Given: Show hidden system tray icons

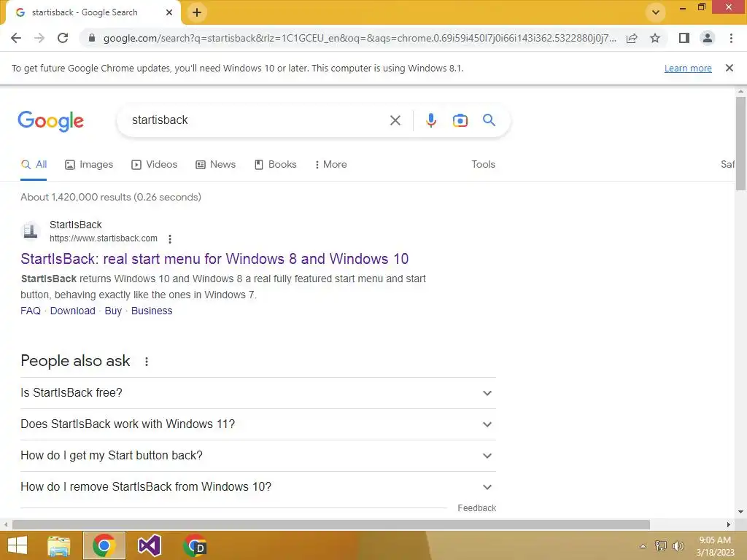Looking at the screenshot, I should point(643,546).
